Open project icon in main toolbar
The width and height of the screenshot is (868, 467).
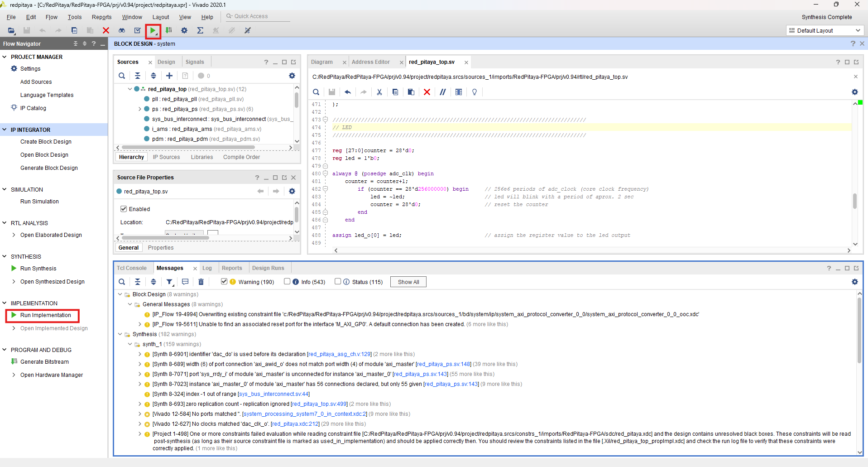11,30
